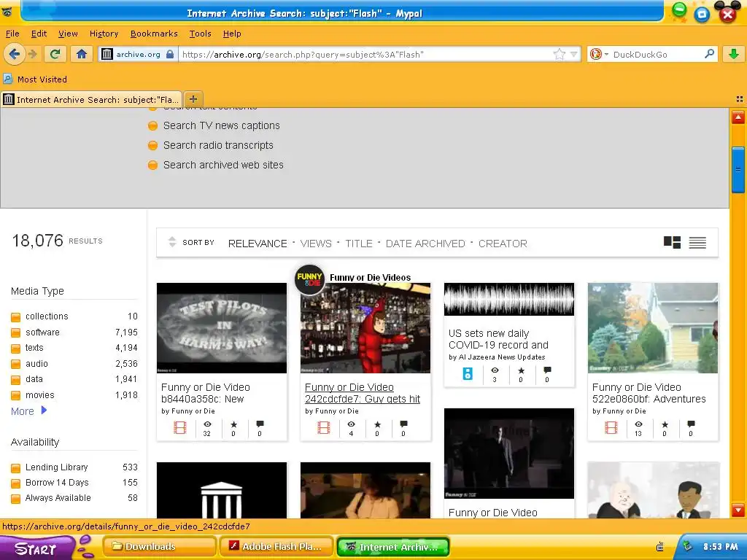The height and width of the screenshot is (560, 747).
Task: Expand More media types
Action: pos(28,411)
